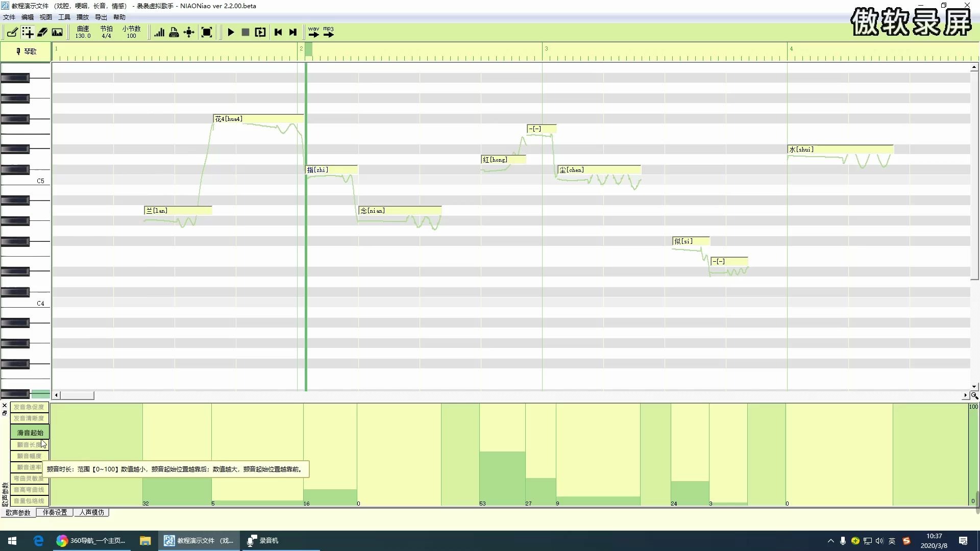Viewport: 980px width, 551px height.
Task: Switch to the 人声模仿 tab
Action: click(x=92, y=513)
